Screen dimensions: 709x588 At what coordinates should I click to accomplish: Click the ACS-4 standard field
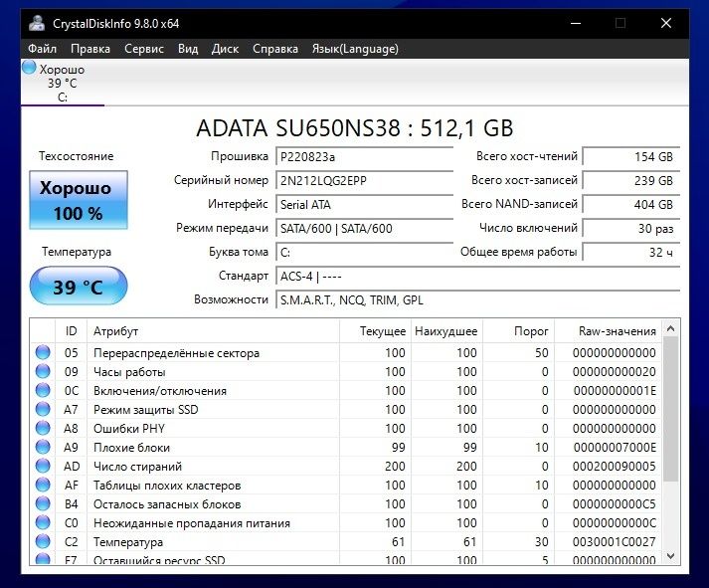(x=478, y=276)
